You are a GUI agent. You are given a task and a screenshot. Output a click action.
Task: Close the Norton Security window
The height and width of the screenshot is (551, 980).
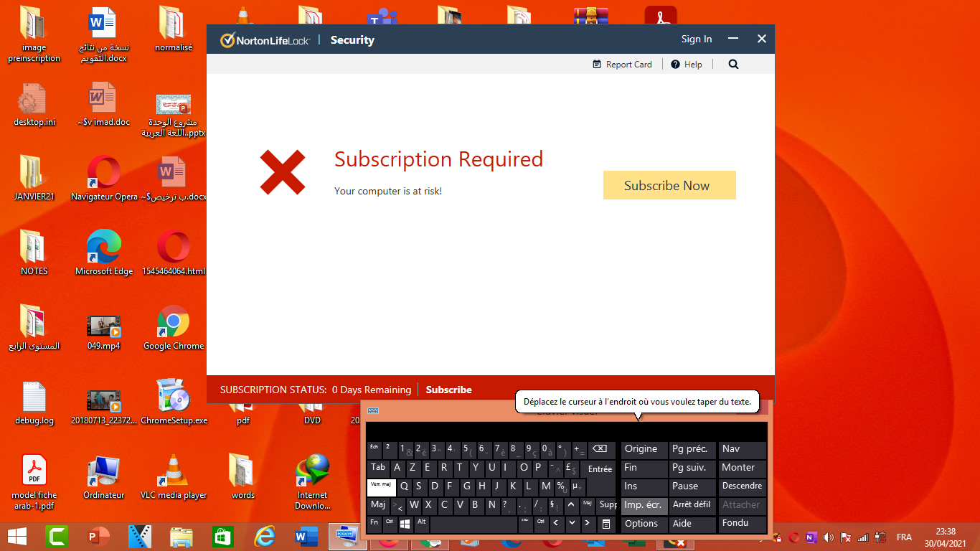(762, 39)
